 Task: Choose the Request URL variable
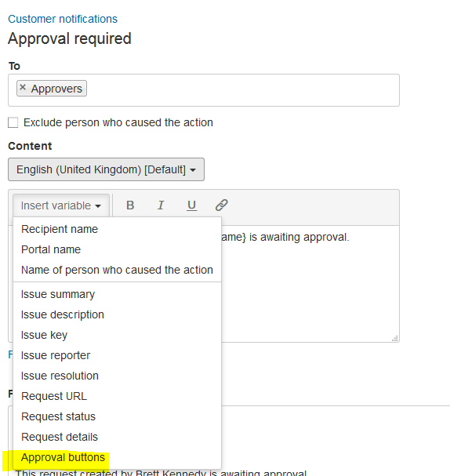(x=54, y=396)
